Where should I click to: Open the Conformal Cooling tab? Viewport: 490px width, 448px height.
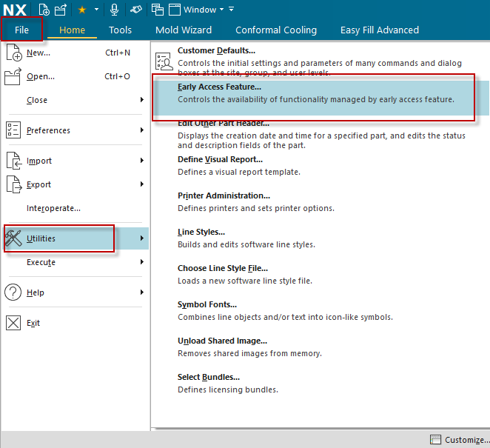275,30
